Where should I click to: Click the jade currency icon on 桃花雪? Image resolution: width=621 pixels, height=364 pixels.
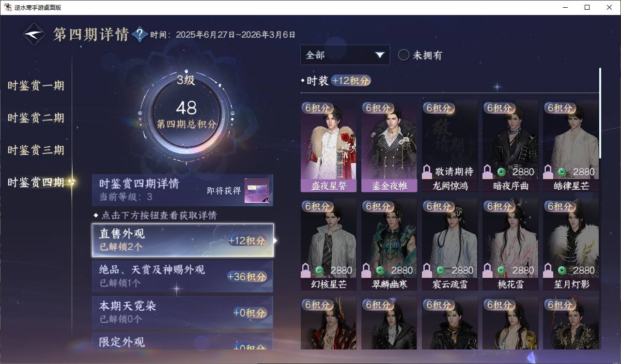pyautogui.click(x=501, y=270)
